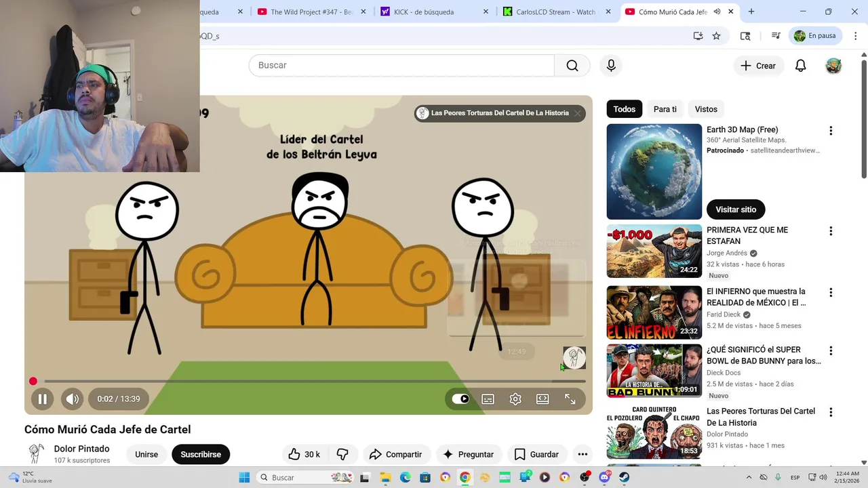
Task: Select the Para ti filter chip
Action: pos(665,109)
